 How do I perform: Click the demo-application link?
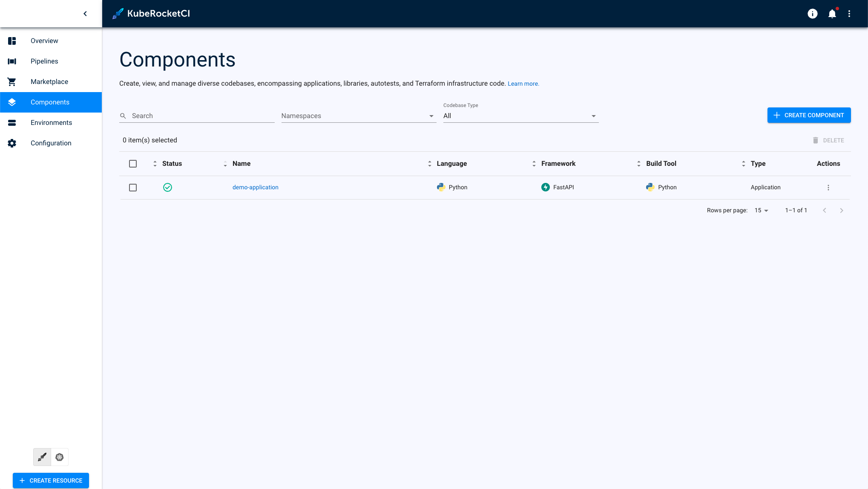[255, 187]
